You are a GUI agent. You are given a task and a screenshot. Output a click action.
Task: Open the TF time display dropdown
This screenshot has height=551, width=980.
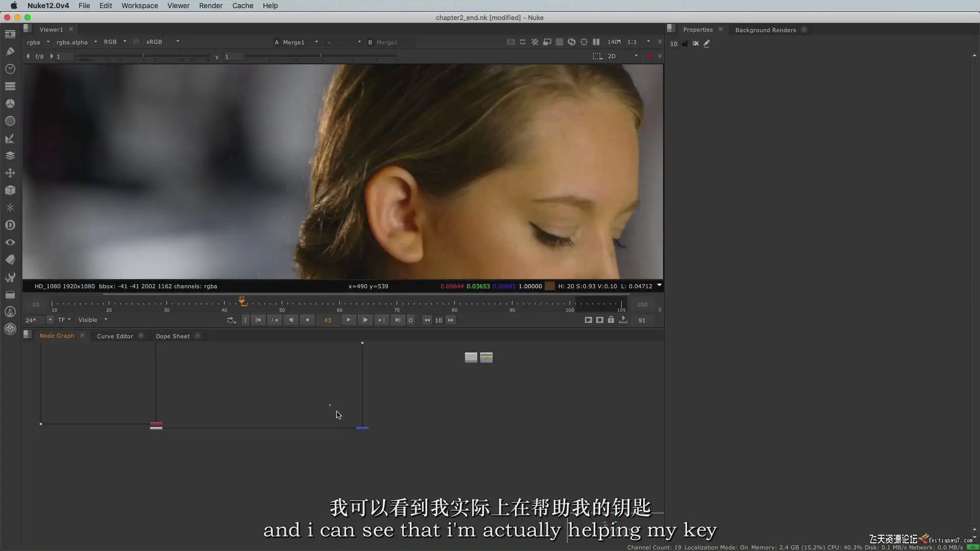coord(64,320)
